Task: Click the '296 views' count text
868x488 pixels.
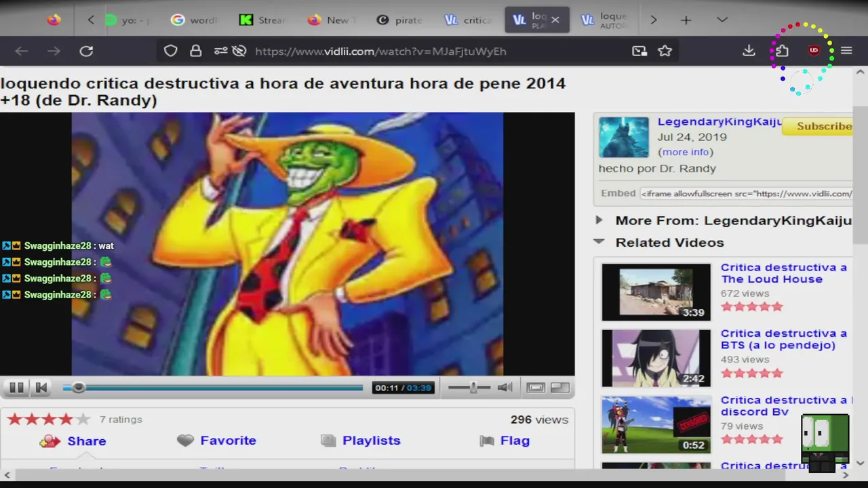Action: [x=539, y=420]
